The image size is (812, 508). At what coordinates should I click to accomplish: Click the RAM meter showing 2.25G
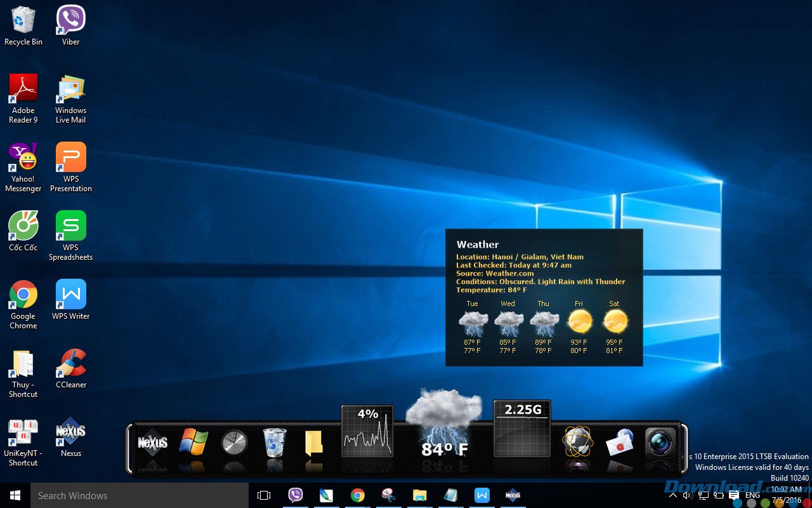[522, 429]
